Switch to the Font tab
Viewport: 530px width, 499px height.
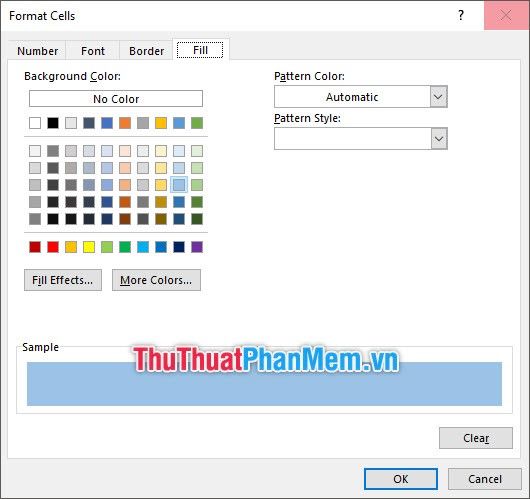(x=93, y=51)
